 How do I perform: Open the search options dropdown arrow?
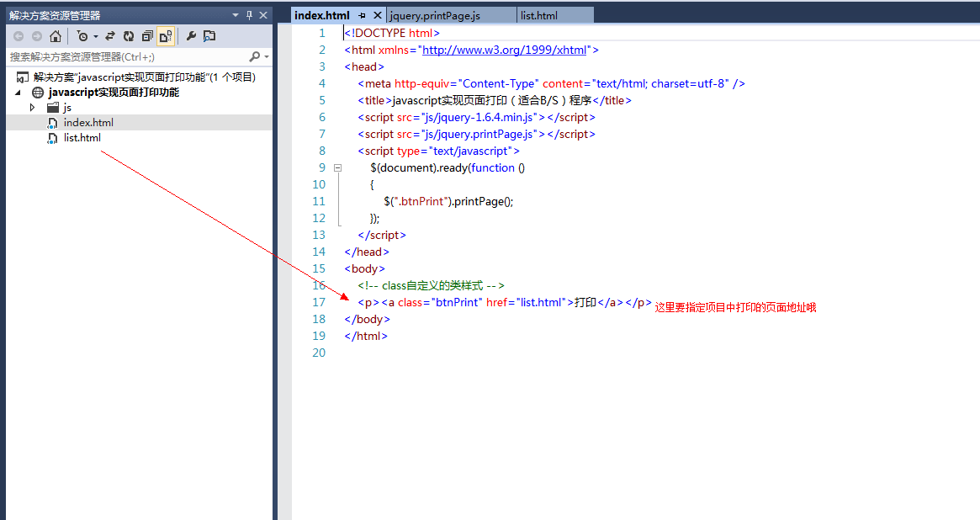click(267, 57)
